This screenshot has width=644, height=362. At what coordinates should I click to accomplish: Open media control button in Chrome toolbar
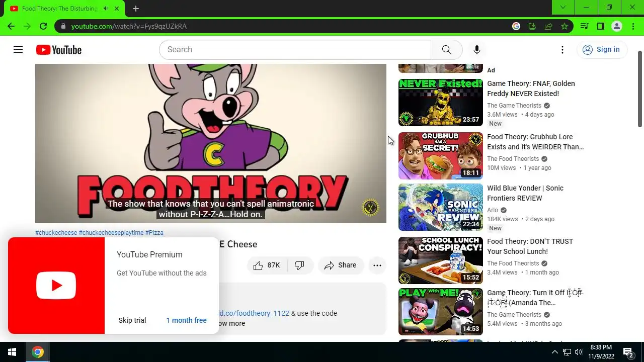pyautogui.click(x=585, y=26)
